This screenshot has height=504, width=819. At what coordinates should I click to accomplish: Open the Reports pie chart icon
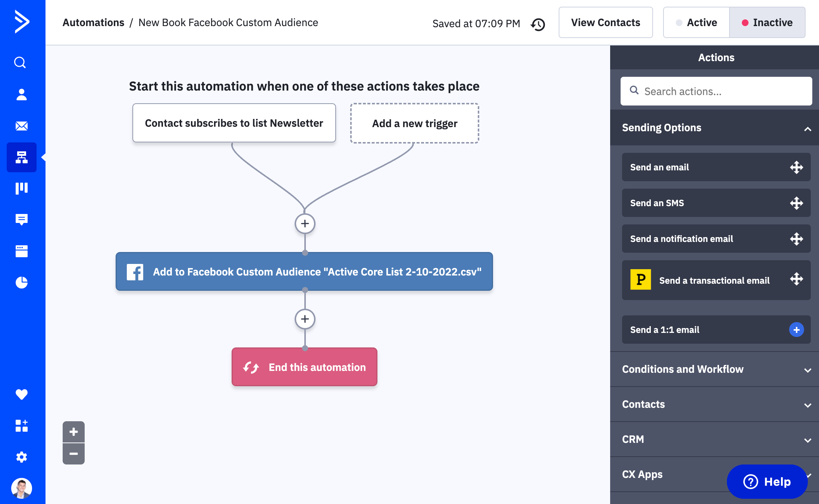22,283
